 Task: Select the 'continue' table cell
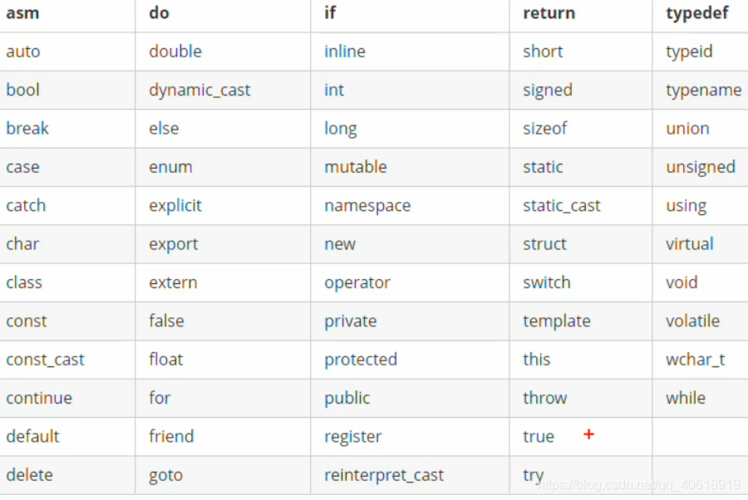[67, 398]
